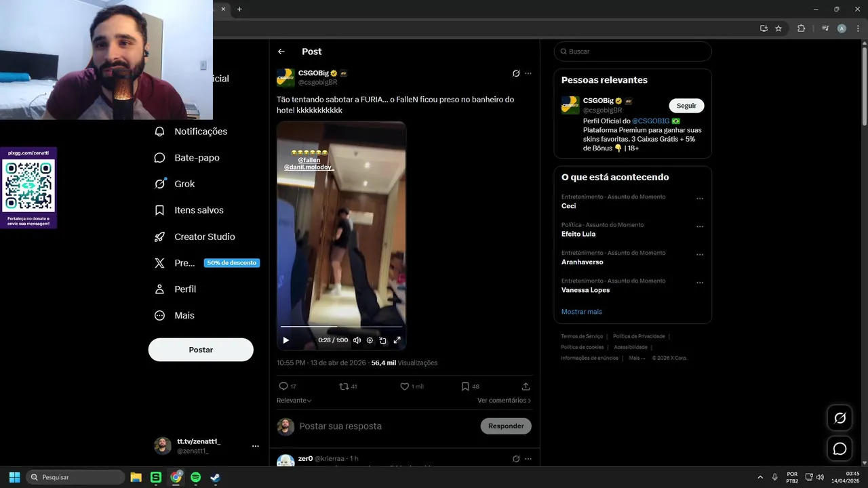Click Mostrar mais under trends
This screenshot has height=488, width=868.
click(582, 312)
